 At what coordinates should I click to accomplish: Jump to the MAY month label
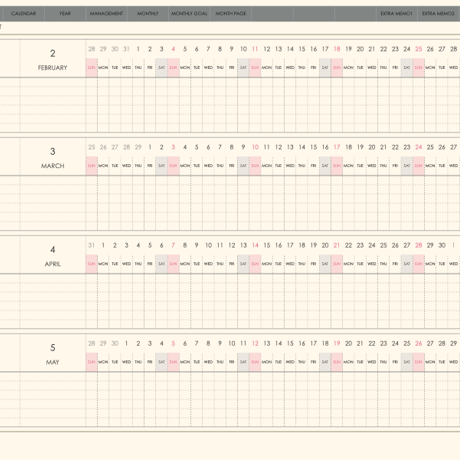coord(53,362)
